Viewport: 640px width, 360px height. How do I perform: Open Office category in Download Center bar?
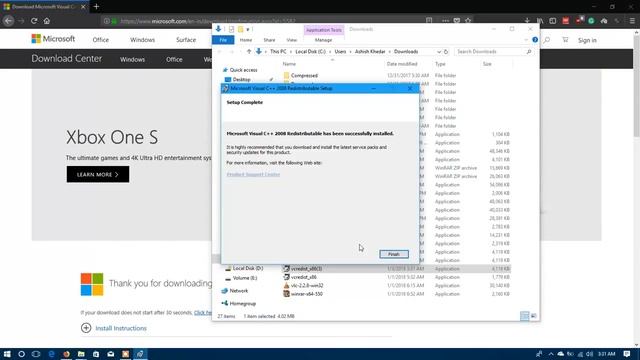(174, 59)
